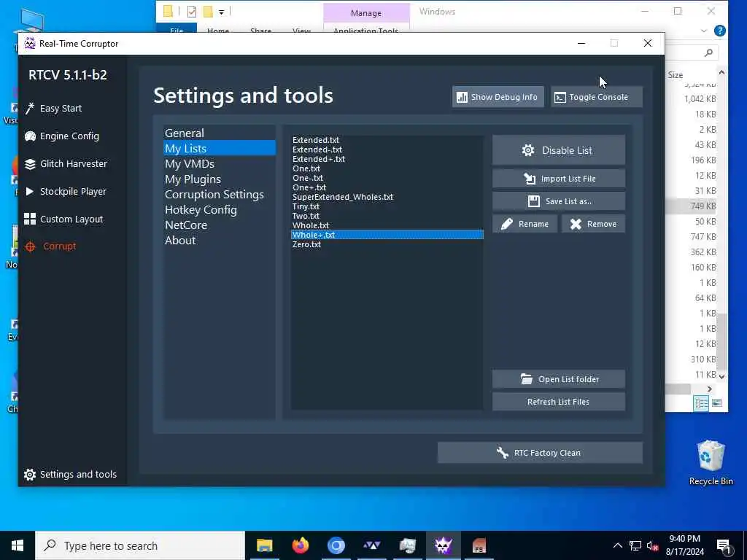Select Whole.txt list file
The width and height of the screenshot is (747, 560).
click(387, 225)
